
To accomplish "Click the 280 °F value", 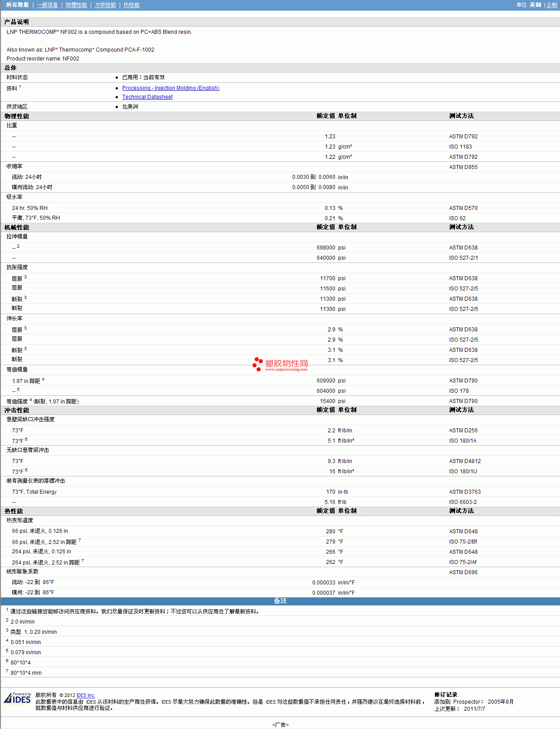I will [x=334, y=532].
